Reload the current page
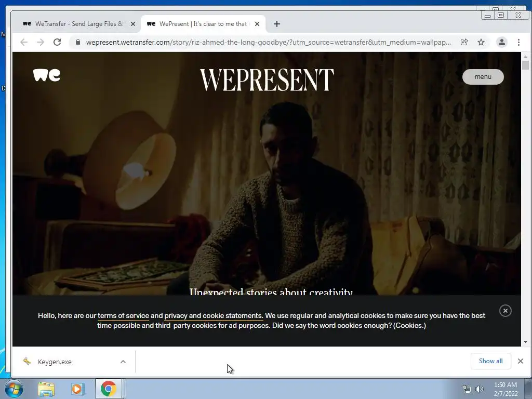This screenshot has width=532, height=399. point(57,42)
